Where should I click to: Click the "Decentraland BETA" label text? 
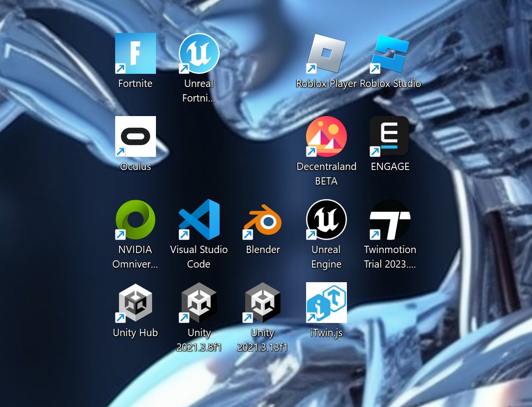point(326,174)
